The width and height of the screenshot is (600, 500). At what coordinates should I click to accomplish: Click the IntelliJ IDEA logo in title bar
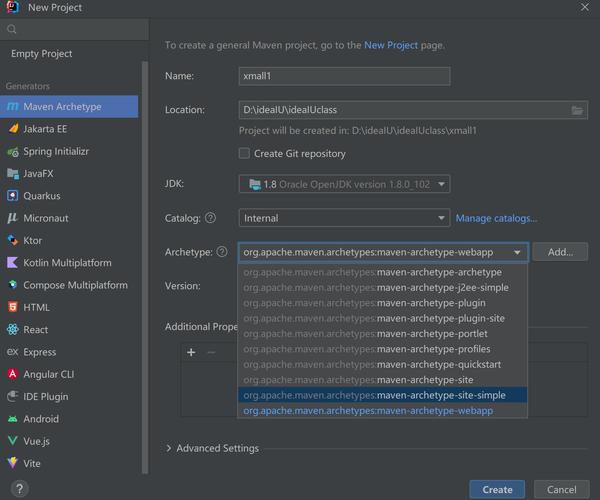click(13, 7)
